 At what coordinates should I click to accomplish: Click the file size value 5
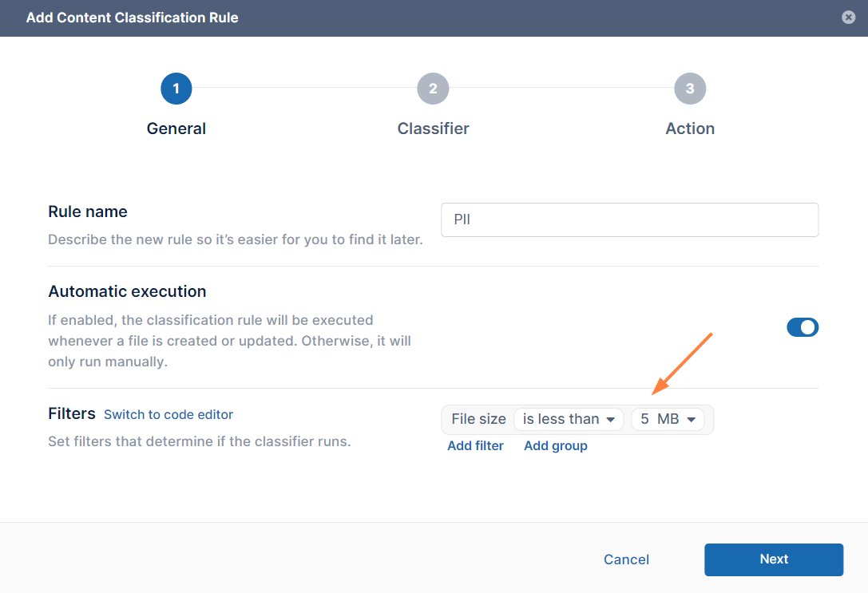pyautogui.click(x=644, y=419)
